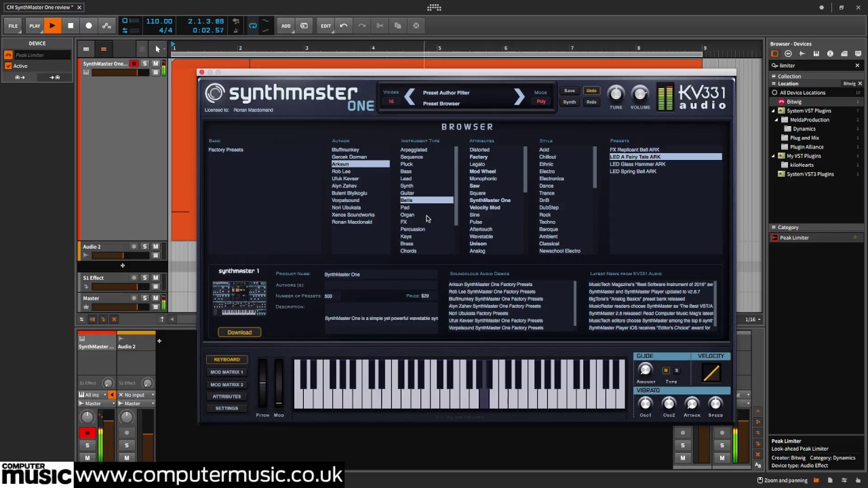The width and height of the screenshot is (868, 488).
Task: Select Music disc browser tab icon
Action: pos(830,54)
